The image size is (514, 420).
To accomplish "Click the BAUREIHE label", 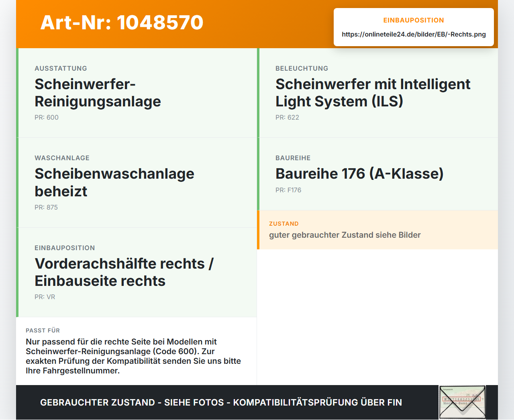I will [x=293, y=158].
